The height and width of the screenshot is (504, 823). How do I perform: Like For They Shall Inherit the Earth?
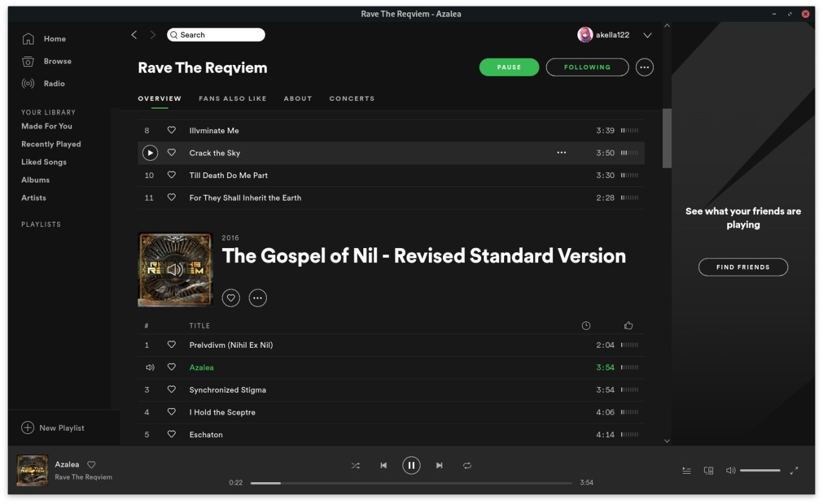tap(172, 197)
